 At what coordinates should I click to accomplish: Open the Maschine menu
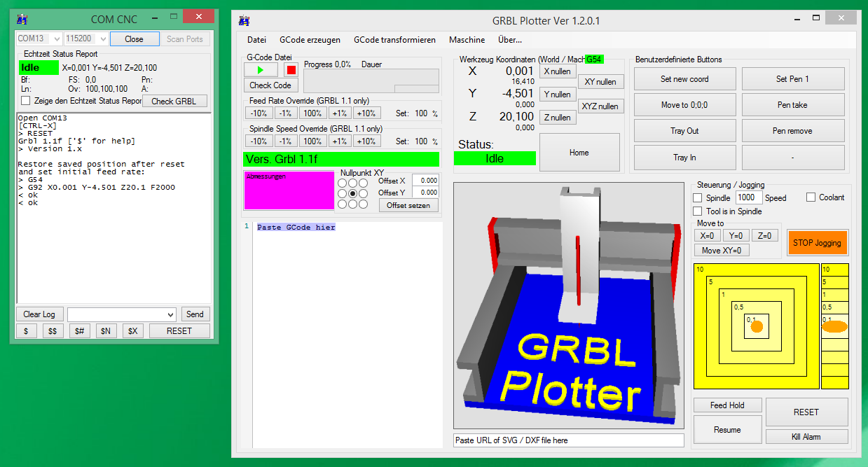click(x=467, y=40)
